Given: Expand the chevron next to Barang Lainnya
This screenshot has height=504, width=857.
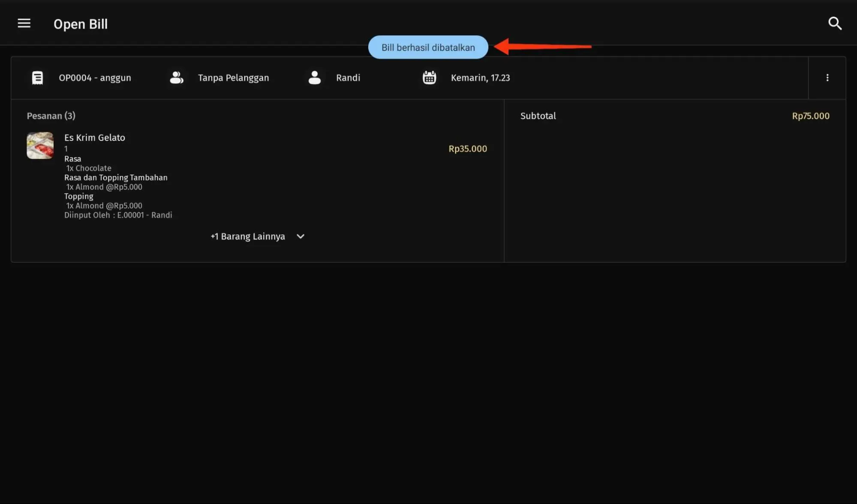Looking at the screenshot, I should point(301,237).
